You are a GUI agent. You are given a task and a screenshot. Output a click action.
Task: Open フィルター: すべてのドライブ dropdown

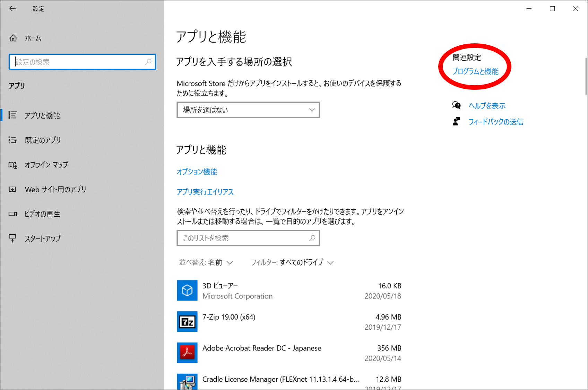coord(292,262)
